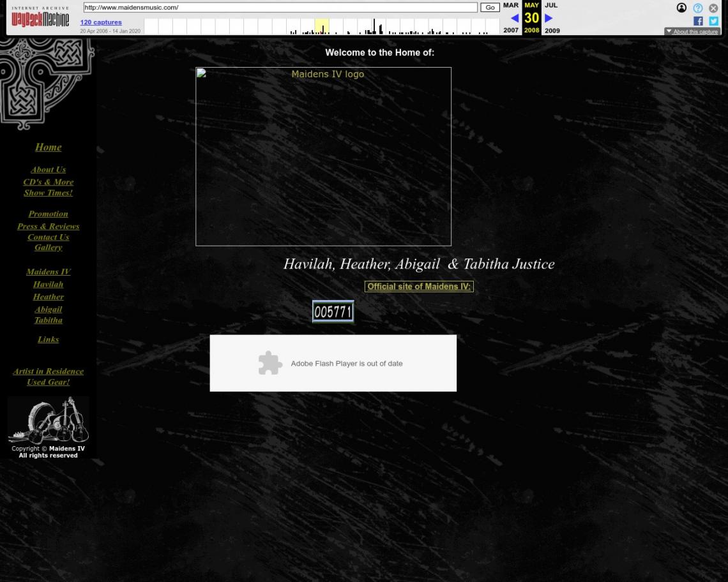
Task: Share capture on Twitter
Action: tap(713, 21)
